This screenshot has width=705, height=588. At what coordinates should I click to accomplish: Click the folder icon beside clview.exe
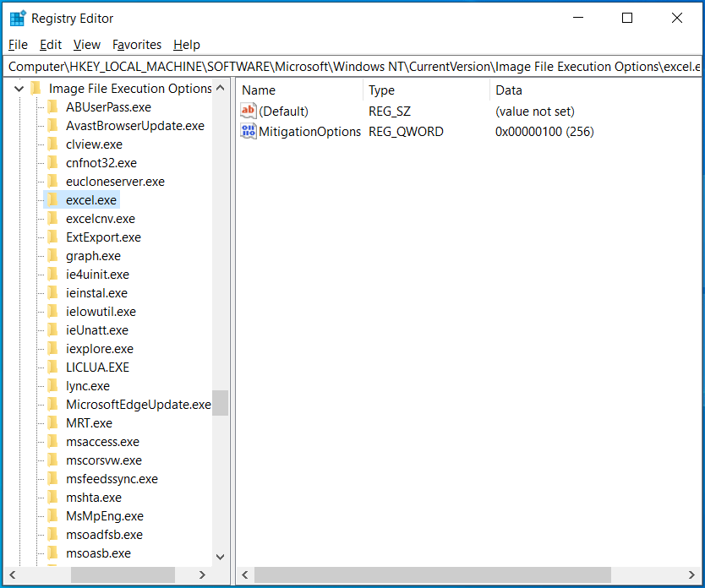tap(53, 144)
